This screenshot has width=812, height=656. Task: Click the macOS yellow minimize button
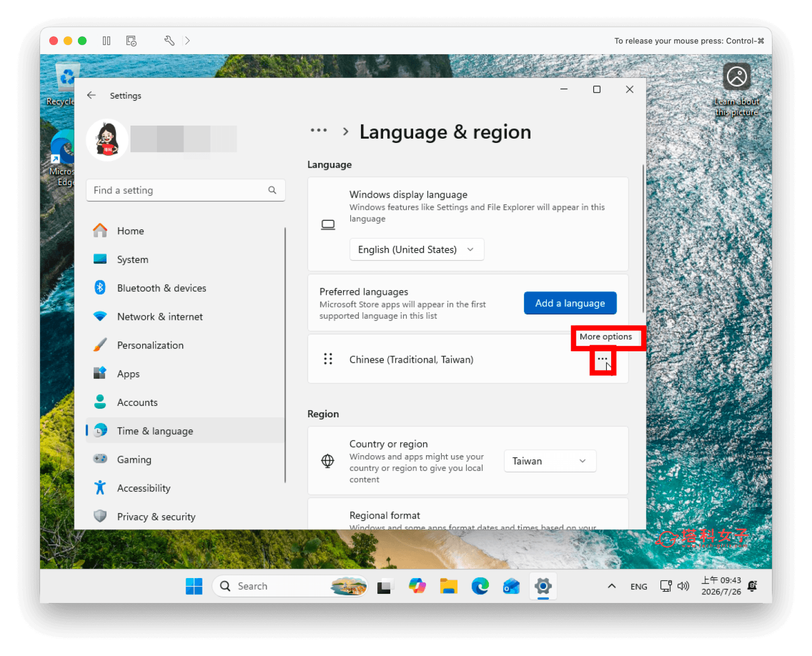click(68, 41)
